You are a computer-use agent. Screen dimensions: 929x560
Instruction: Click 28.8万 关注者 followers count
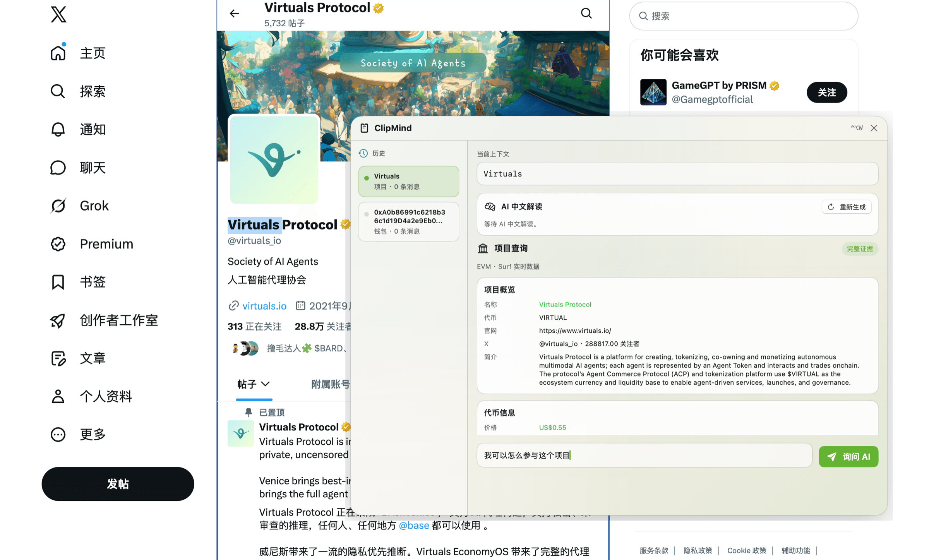pyautogui.click(x=323, y=327)
